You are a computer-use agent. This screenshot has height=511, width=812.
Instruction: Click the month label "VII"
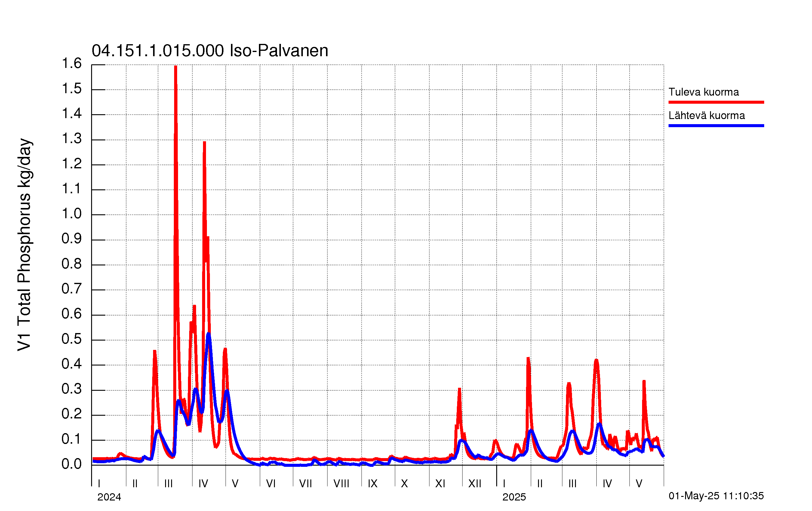(x=306, y=484)
